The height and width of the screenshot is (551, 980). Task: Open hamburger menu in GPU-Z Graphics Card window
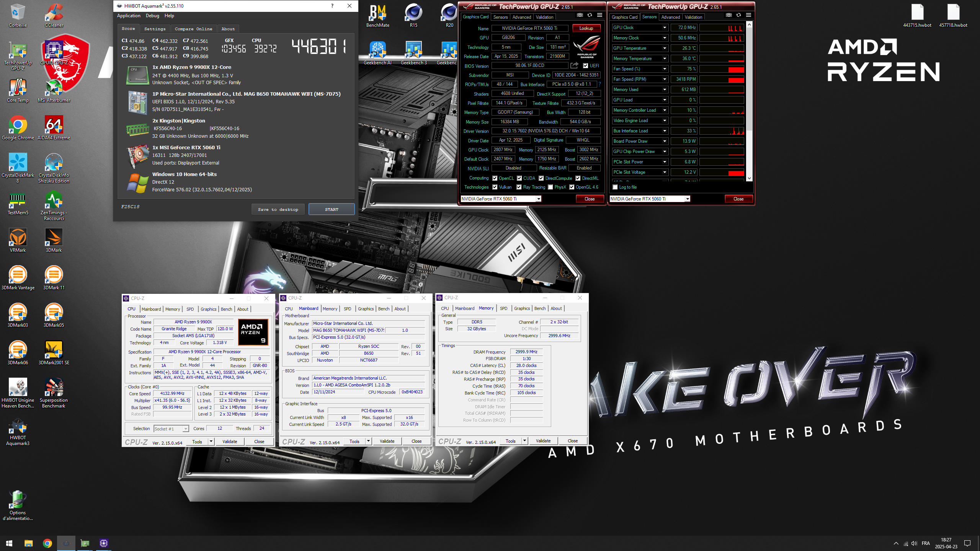coord(600,15)
